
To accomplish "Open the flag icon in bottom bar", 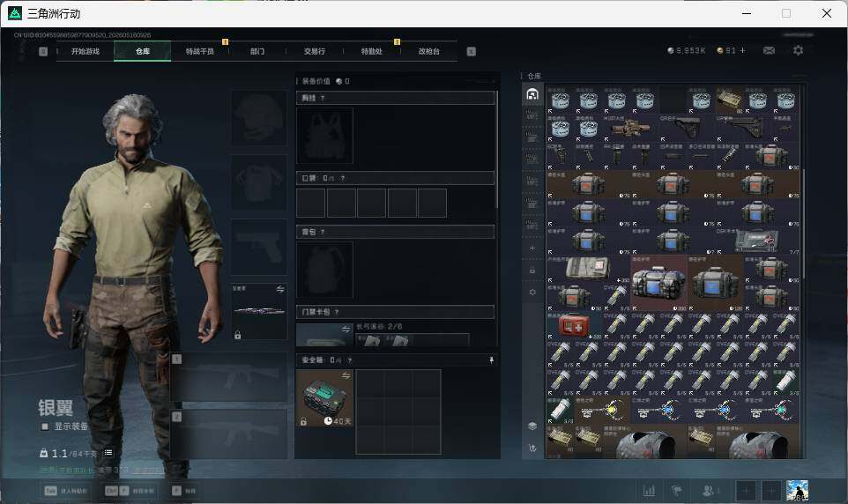I will click(676, 491).
